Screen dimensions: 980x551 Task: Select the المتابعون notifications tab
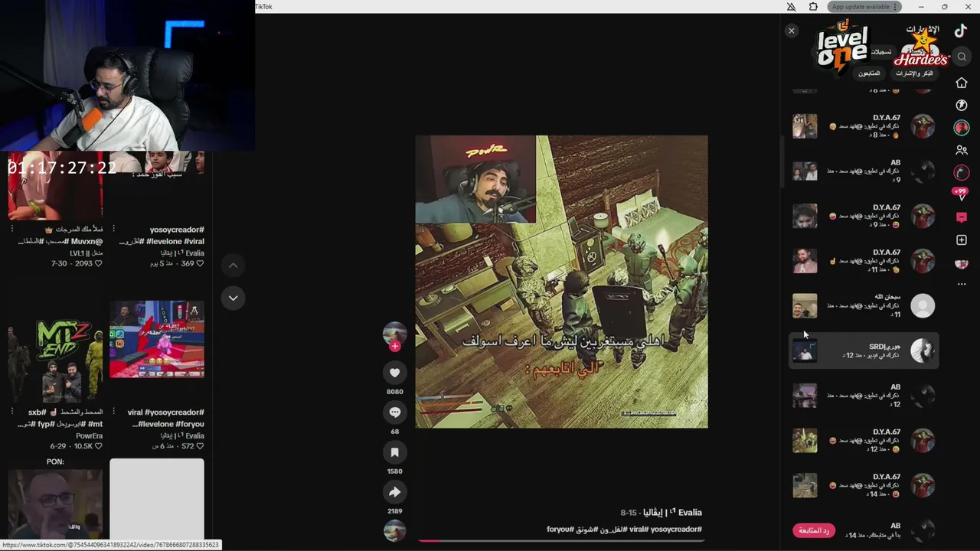coord(869,73)
